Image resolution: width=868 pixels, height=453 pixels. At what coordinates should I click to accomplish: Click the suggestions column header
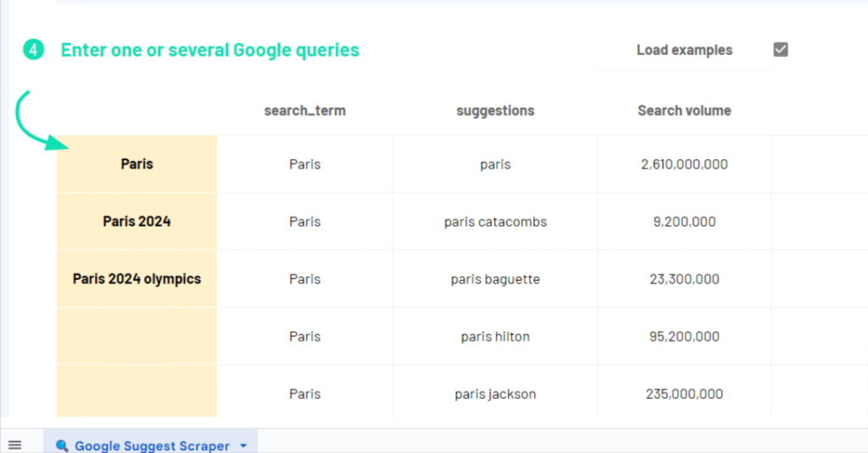tap(495, 110)
